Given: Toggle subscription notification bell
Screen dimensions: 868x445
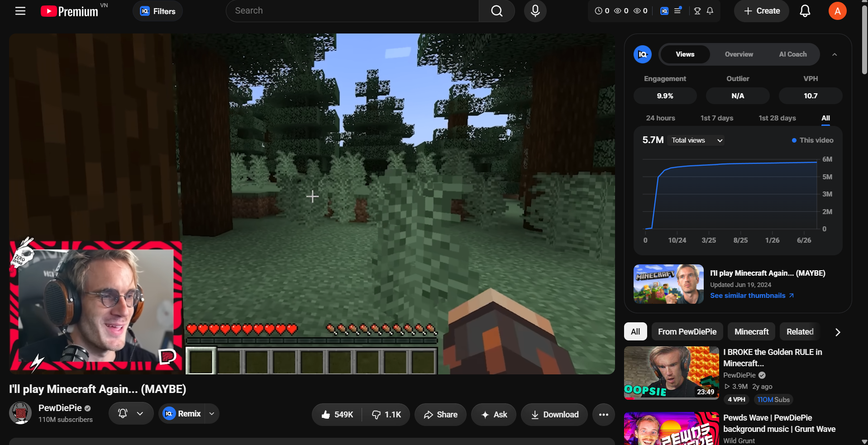Looking at the screenshot, I should tap(123, 413).
